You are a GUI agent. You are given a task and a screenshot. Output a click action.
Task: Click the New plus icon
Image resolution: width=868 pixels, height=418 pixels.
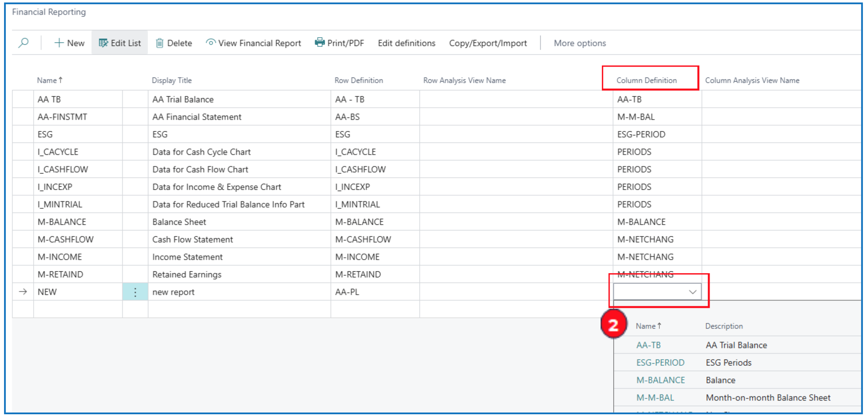click(59, 43)
